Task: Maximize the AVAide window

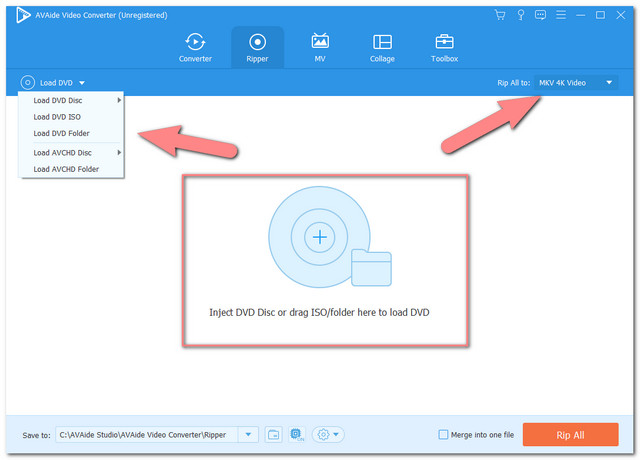Action: click(600, 15)
